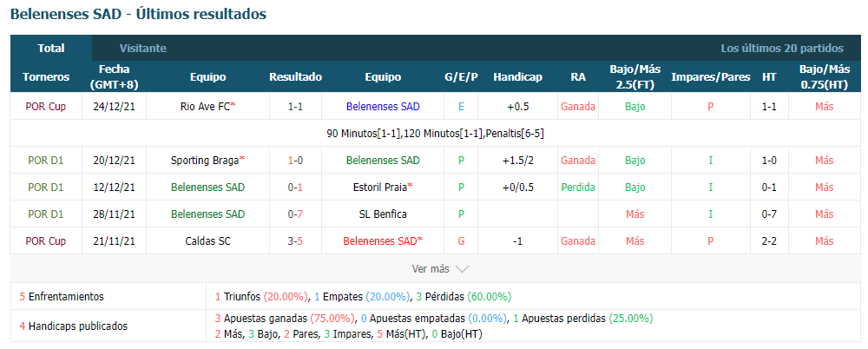Click Caldas SC team name

point(207,241)
